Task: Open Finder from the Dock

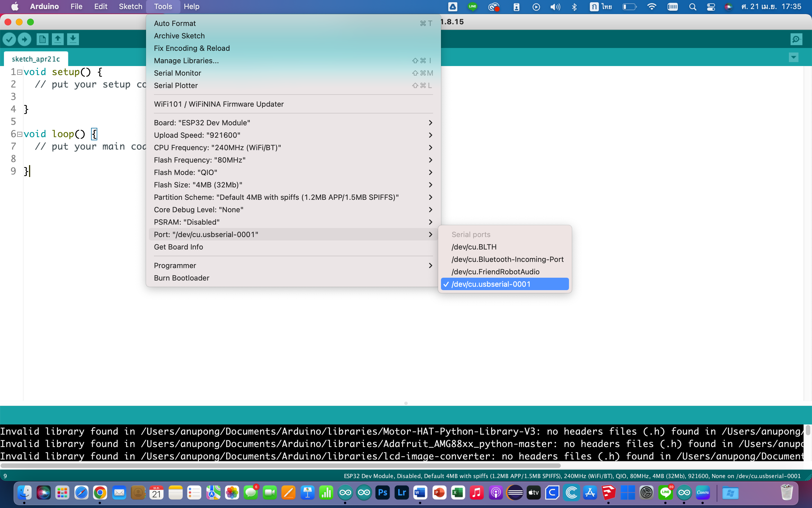Action: coord(25,493)
